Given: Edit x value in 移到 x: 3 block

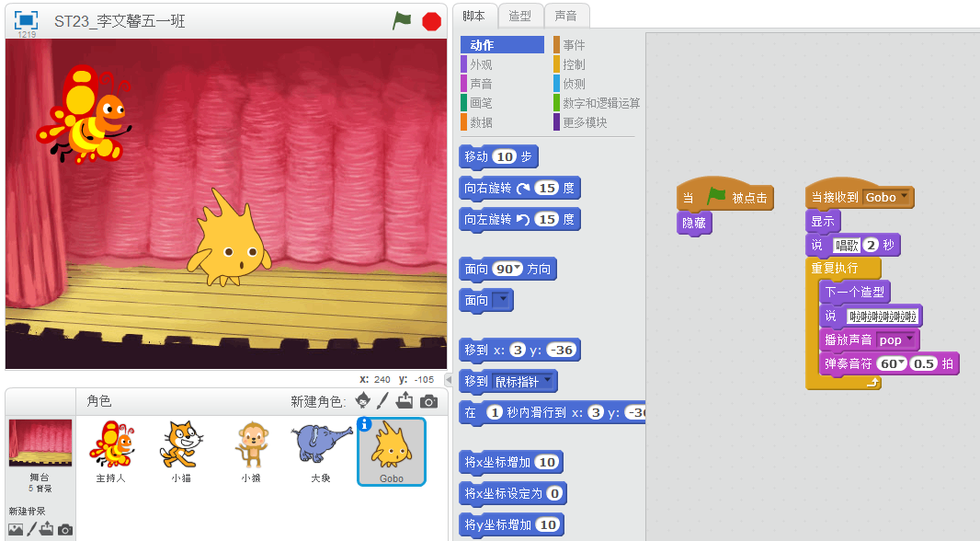Looking at the screenshot, I should (518, 351).
